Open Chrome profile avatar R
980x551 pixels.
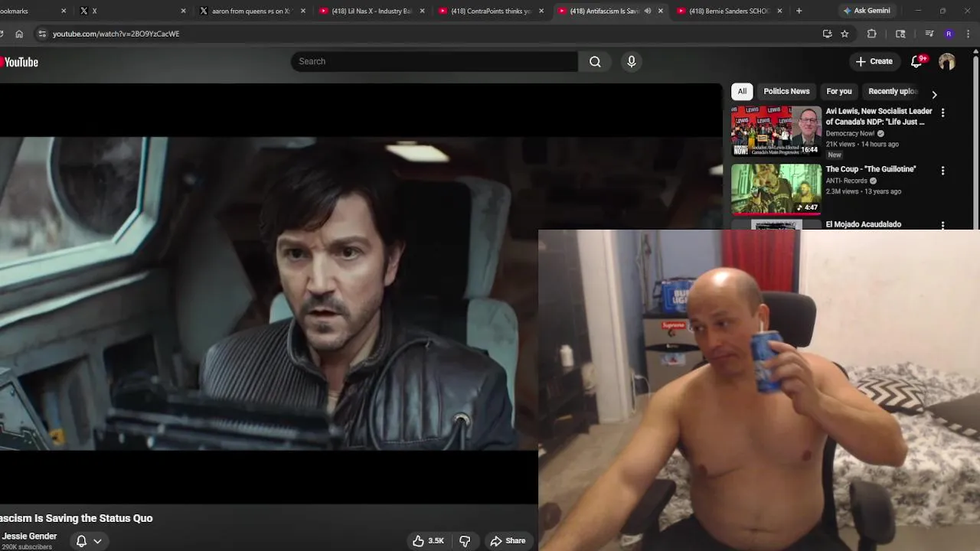pyautogui.click(x=949, y=34)
